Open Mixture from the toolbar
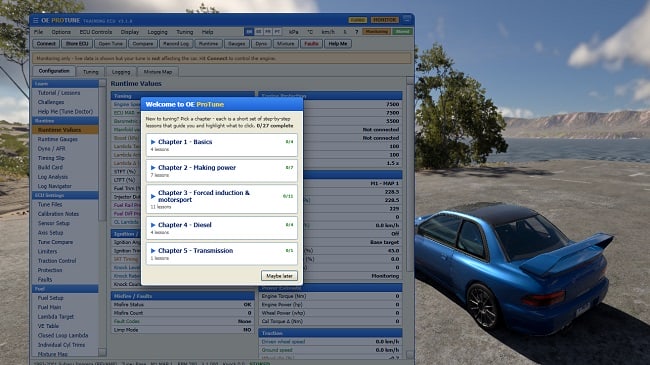650x365 pixels. point(286,44)
